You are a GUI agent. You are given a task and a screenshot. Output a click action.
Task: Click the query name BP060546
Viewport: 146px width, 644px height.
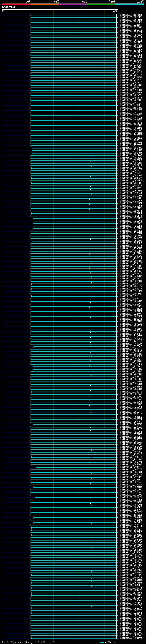(x=8, y=8)
